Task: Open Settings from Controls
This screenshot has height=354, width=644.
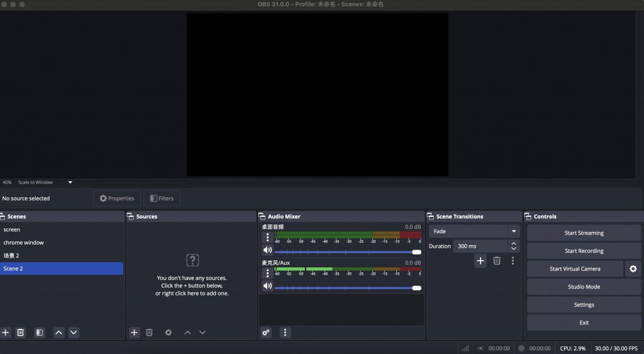Action: click(584, 305)
